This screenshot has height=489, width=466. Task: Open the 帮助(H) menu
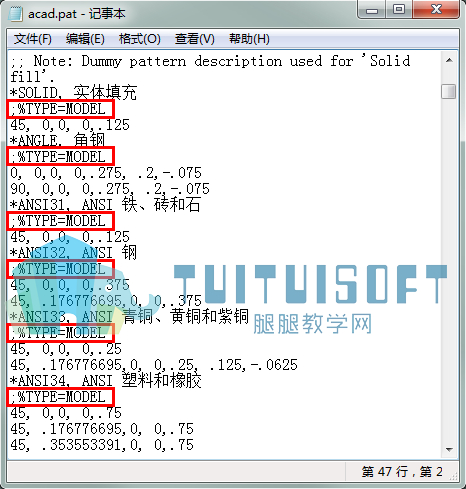click(249, 39)
